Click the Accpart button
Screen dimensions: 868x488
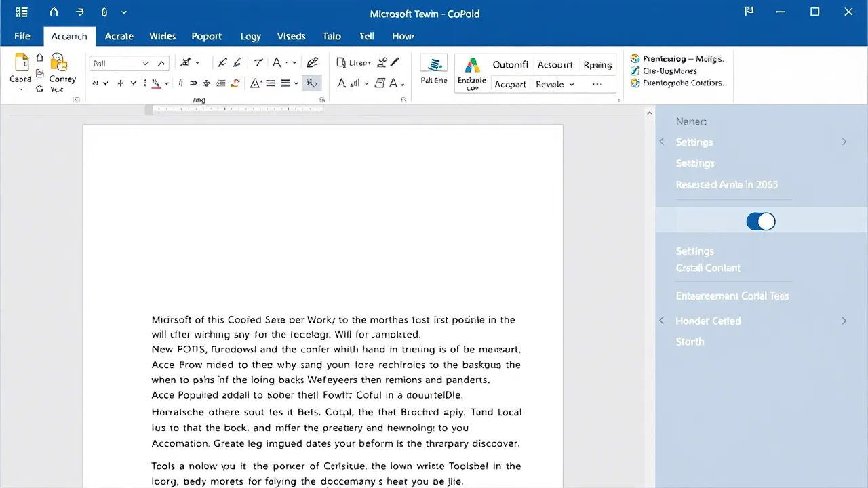click(x=510, y=85)
